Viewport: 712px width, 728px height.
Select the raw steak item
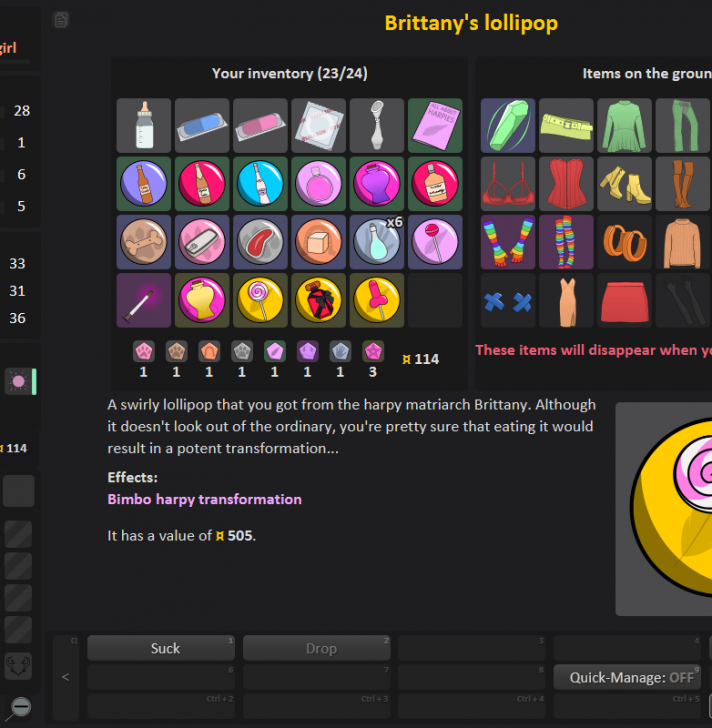[x=260, y=241]
